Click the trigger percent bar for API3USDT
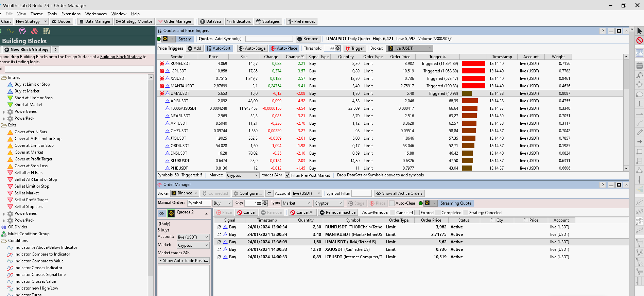The width and height of the screenshot is (644, 296). pyautogui.click(x=470, y=101)
